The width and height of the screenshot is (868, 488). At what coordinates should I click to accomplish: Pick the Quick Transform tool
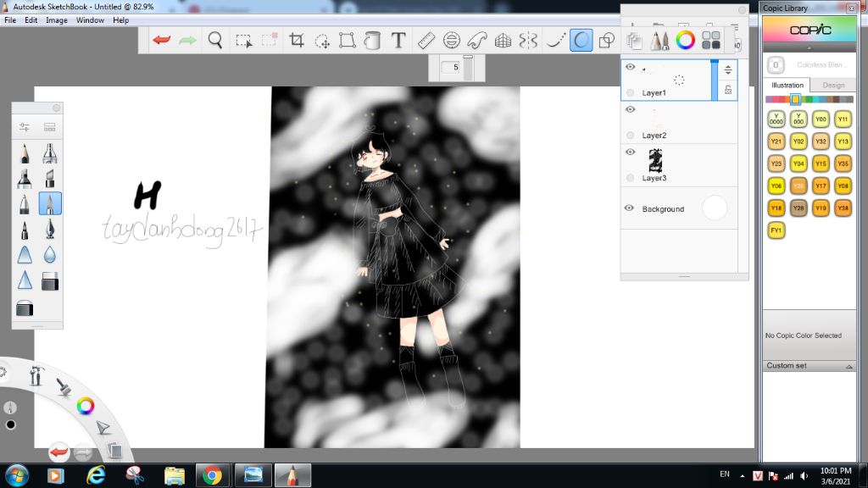click(321, 41)
